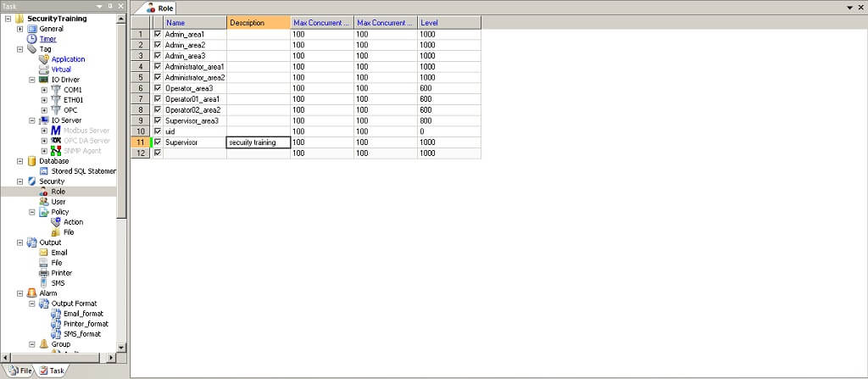Uncheck the Admin_area3 role checkbox
The width and height of the screenshot is (868, 379).
coord(158,55)
